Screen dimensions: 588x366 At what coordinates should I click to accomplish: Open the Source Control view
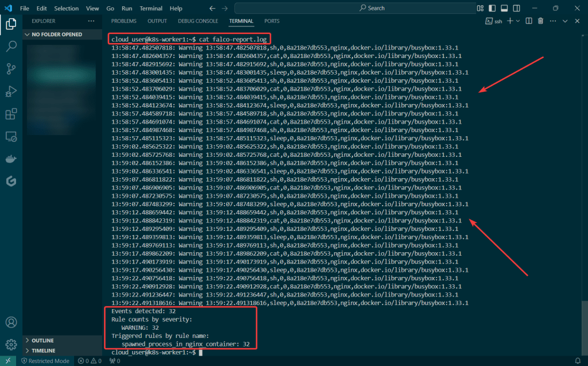coord(11,69)
